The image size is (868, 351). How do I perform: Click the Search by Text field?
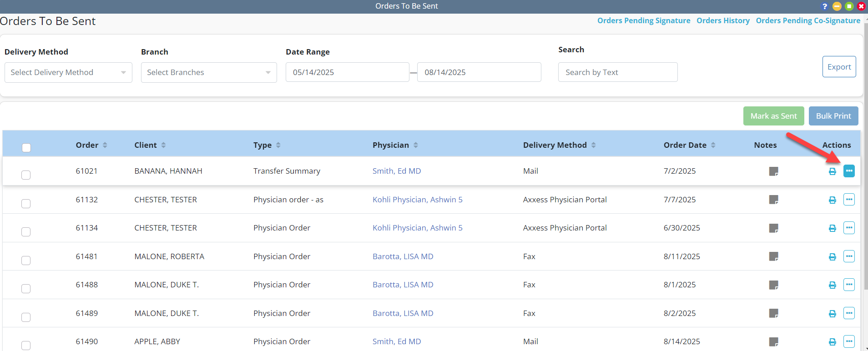(617, 72)
